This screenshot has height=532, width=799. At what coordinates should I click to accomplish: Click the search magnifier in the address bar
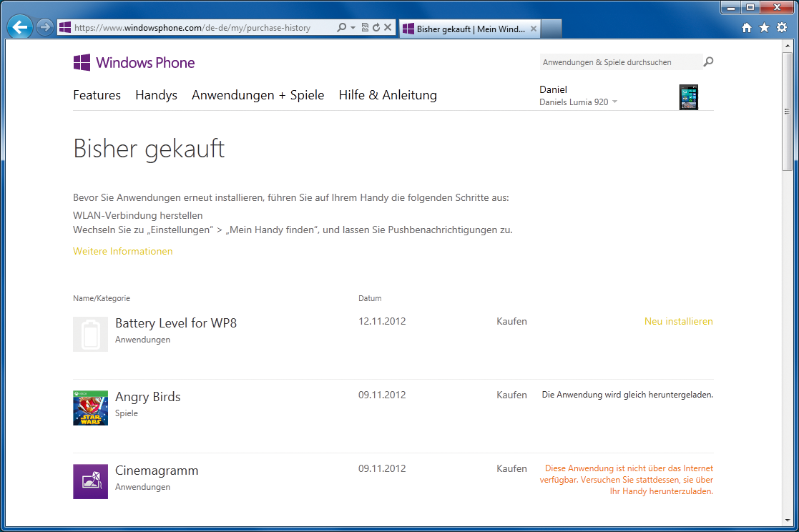341,27
